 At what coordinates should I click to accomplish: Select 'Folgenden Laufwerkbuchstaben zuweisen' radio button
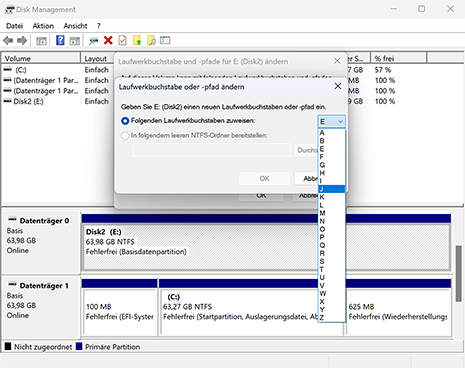(125, 121)
